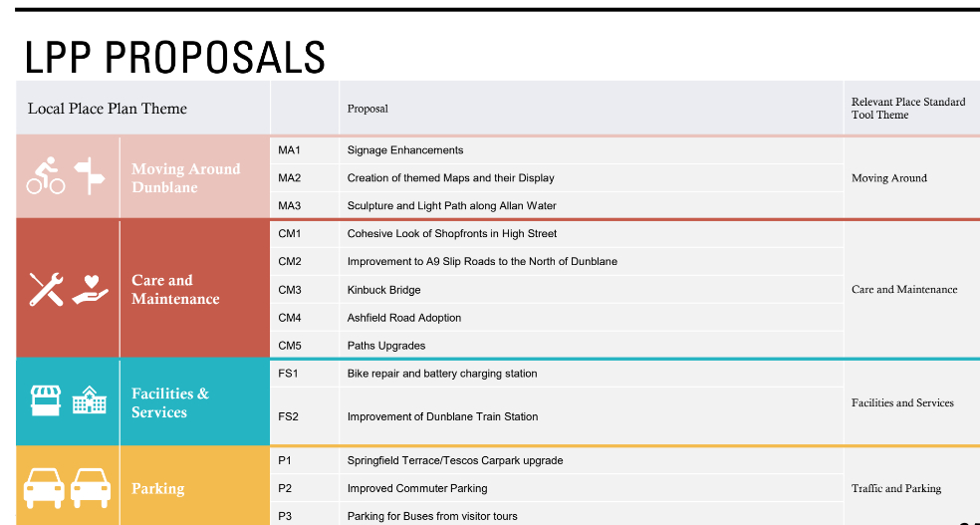980x525 pixels.
Task: Click the FS1 proposal code
Action: 289,374
